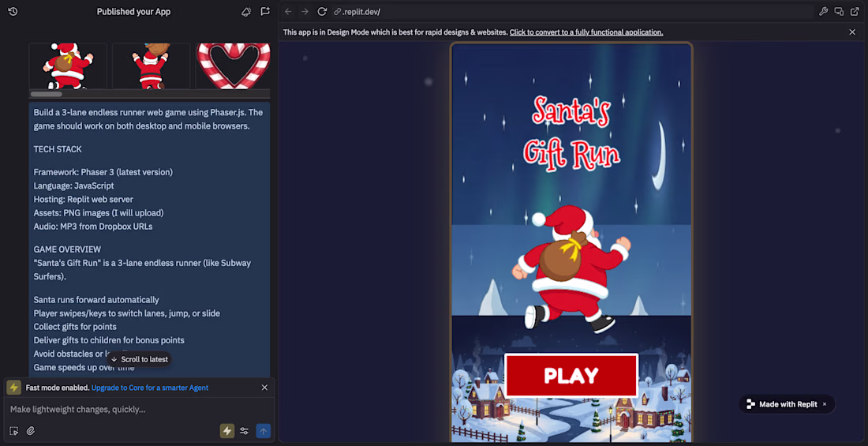Click the Deliver gifts to children line
Viewport: 868px width, 446px height.
tap(109, 340)
